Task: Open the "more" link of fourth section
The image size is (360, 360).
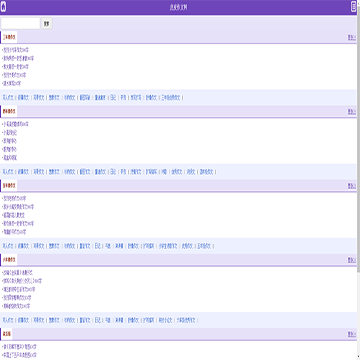Action: coord(352,260)
